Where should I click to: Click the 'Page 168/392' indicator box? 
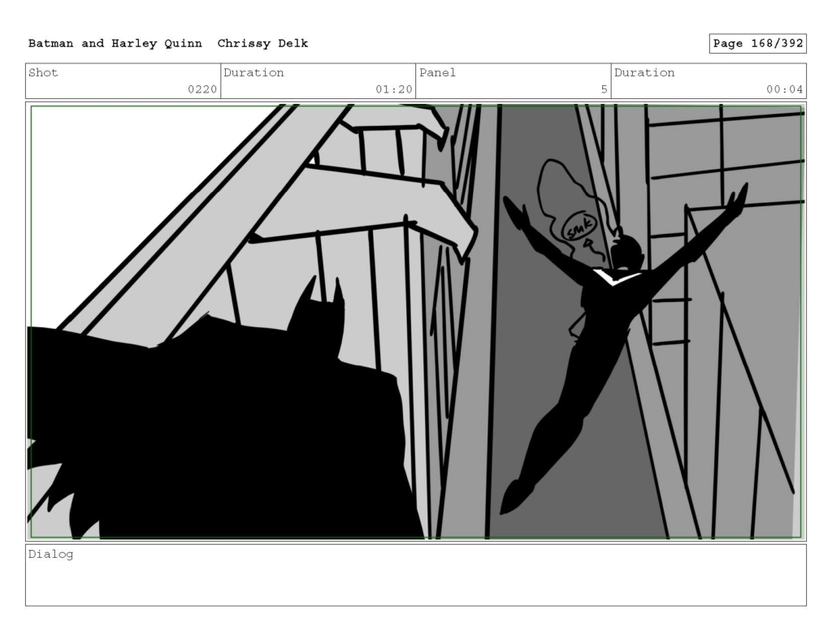tap(758, 44)
